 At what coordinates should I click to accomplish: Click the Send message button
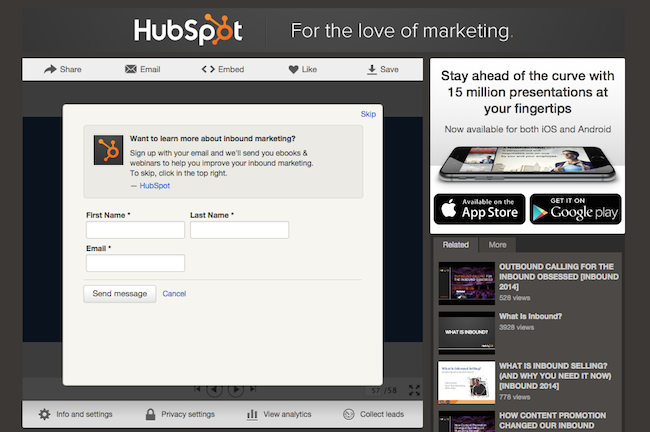120,294
